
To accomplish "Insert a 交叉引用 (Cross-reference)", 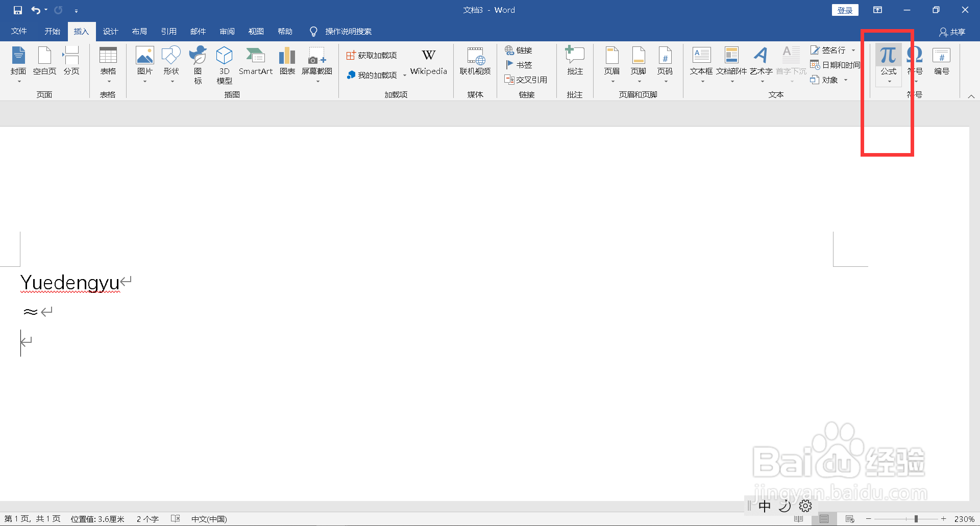I will [526, 80].
